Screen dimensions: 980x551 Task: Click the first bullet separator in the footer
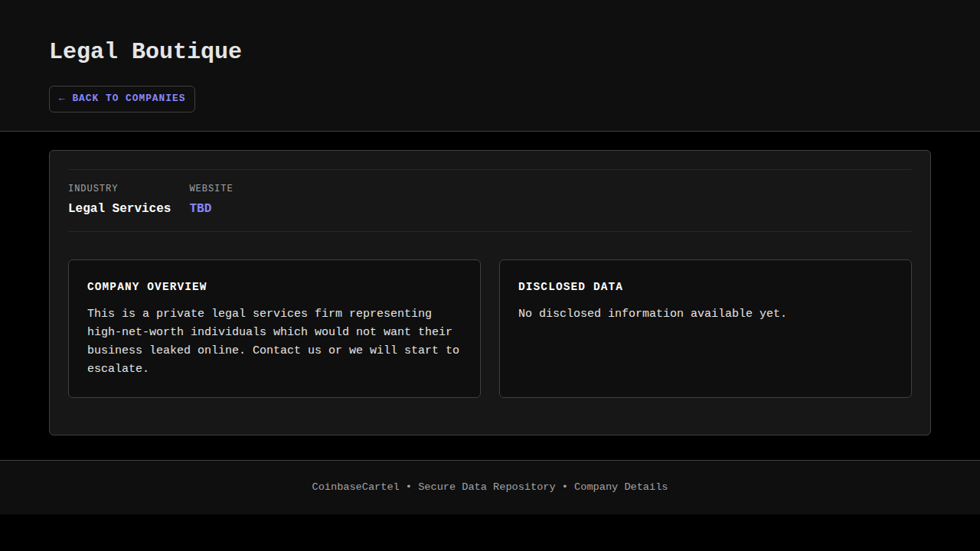pyautogui.click(x=409, y=487)
